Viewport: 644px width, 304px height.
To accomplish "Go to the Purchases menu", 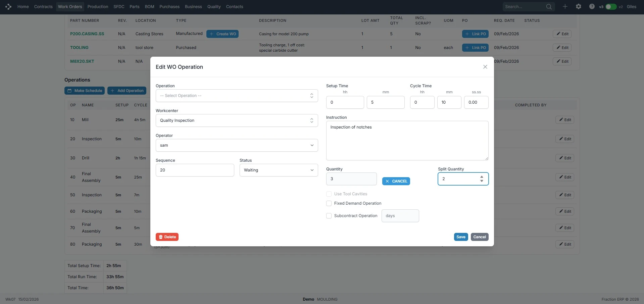I will click(169, 7).
